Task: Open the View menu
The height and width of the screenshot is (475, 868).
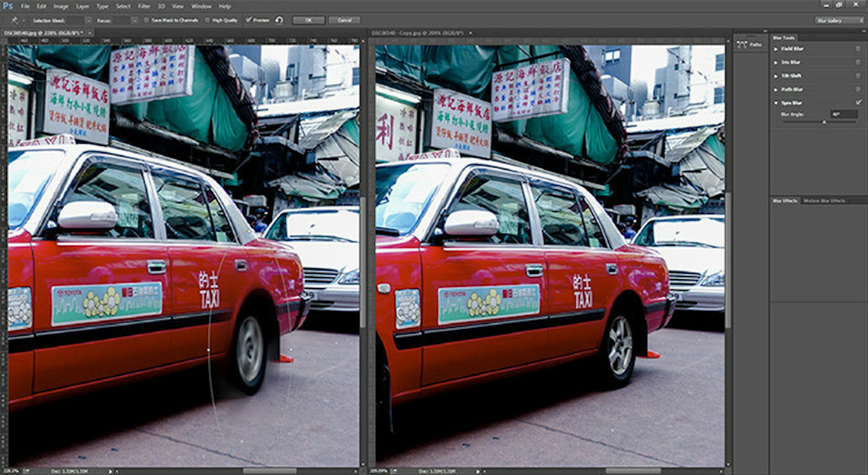Action: coord(178,7)
